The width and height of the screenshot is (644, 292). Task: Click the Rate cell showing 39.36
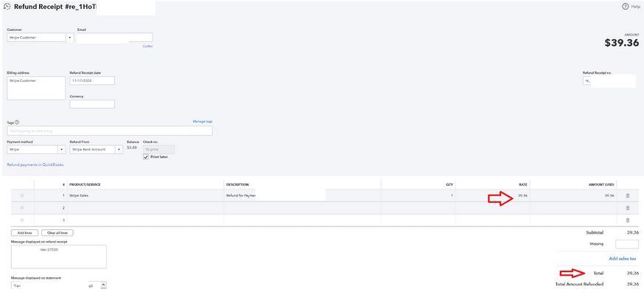[492, 195]
